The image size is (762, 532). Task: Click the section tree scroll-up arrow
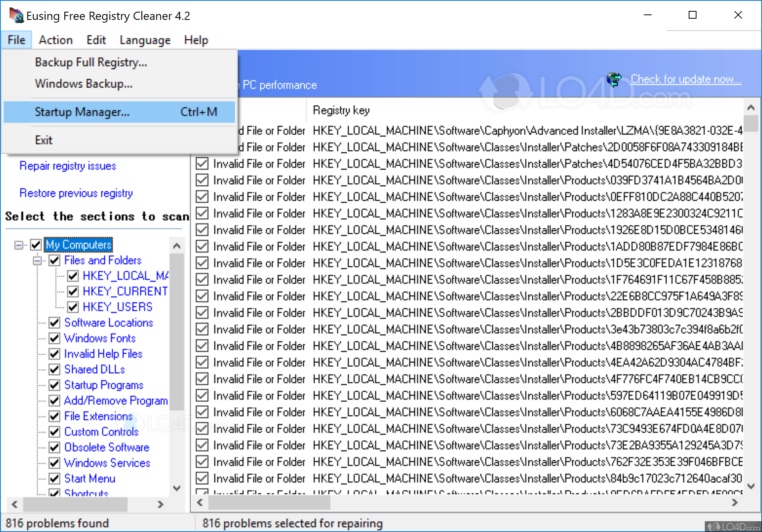pos(177,246)
